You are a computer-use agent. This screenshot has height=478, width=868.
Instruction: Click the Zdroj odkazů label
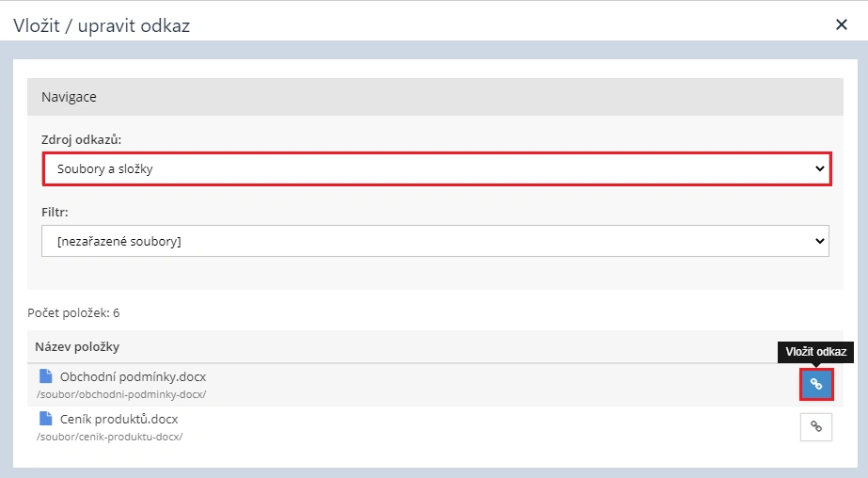pyautogui.click(x=82, y=139)
